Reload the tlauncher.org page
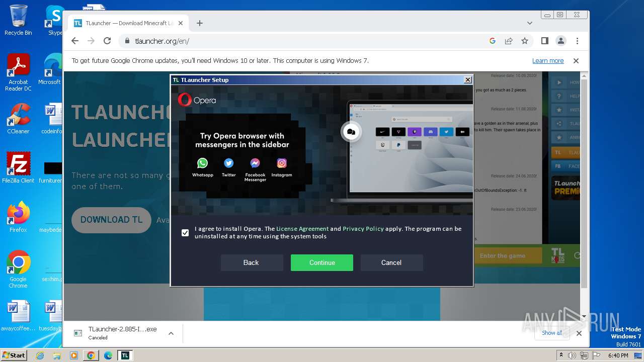 [107, 41]
